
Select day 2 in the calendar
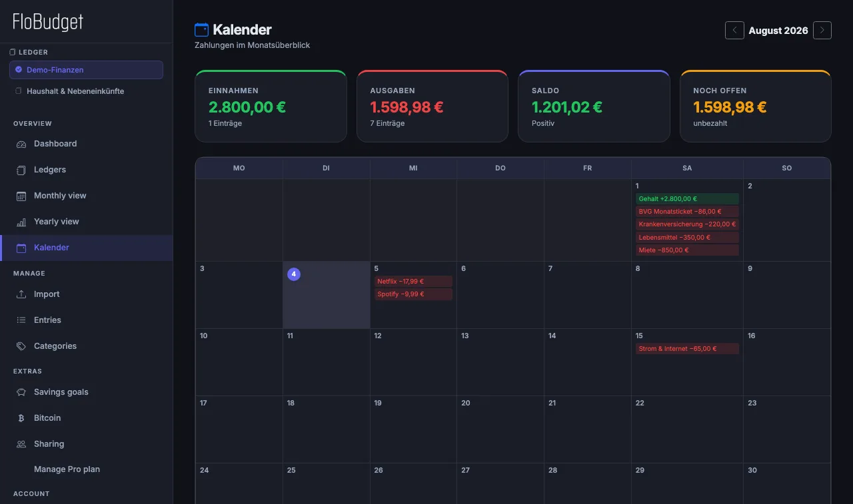coord(787,220)
